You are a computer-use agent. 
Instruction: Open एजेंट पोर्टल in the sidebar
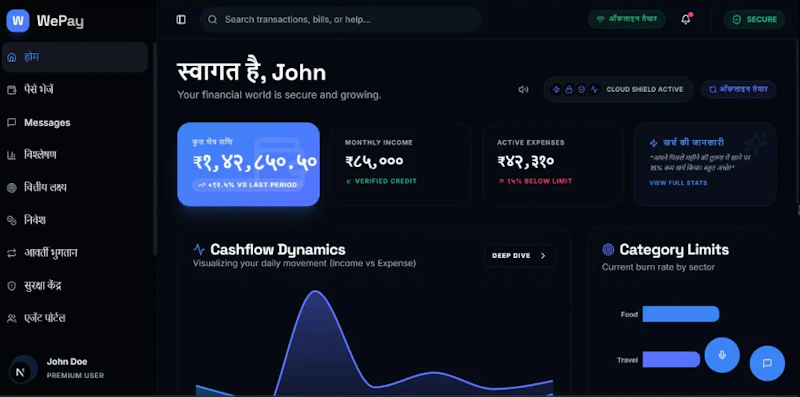coord(75,318)
